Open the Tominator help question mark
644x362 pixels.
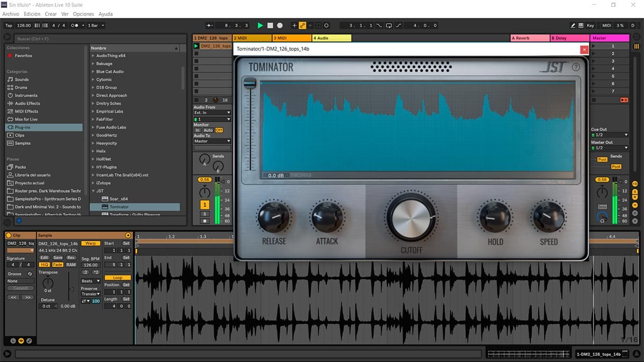click(576, 67)
